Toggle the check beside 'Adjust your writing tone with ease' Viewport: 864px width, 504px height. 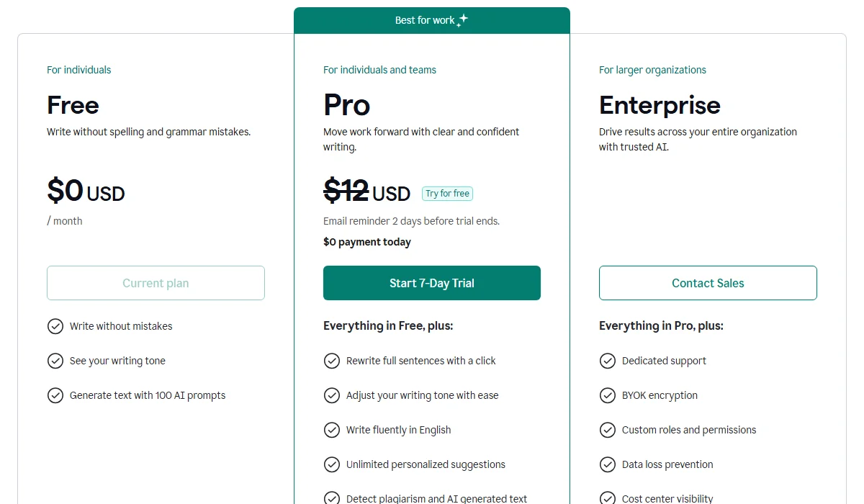332,395
